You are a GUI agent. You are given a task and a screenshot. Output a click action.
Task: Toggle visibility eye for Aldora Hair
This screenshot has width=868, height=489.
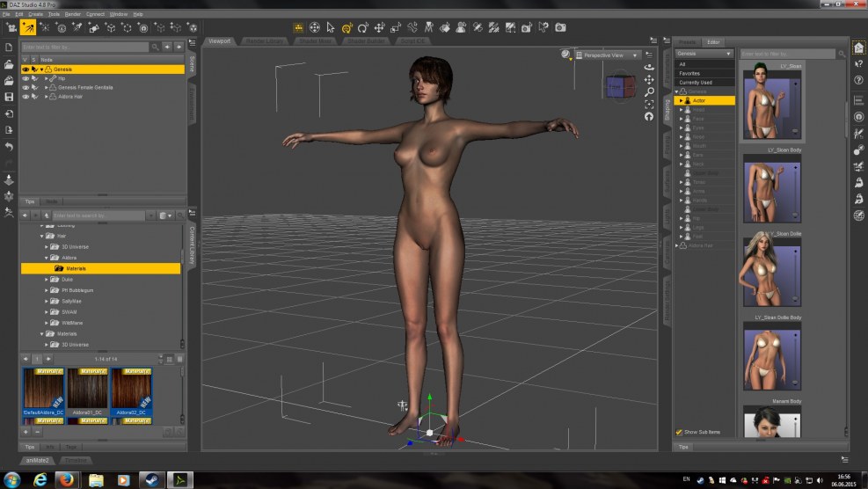click(x=26, y=97)
